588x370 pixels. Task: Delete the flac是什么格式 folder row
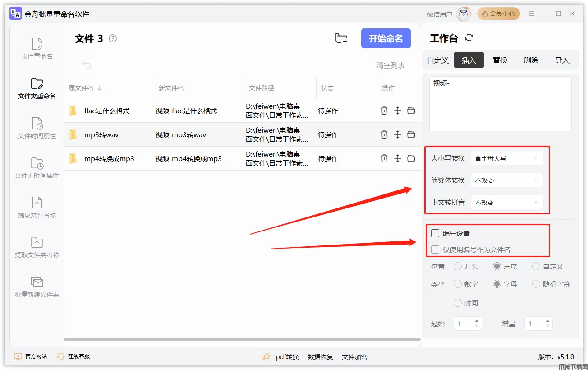coord(384,111)
